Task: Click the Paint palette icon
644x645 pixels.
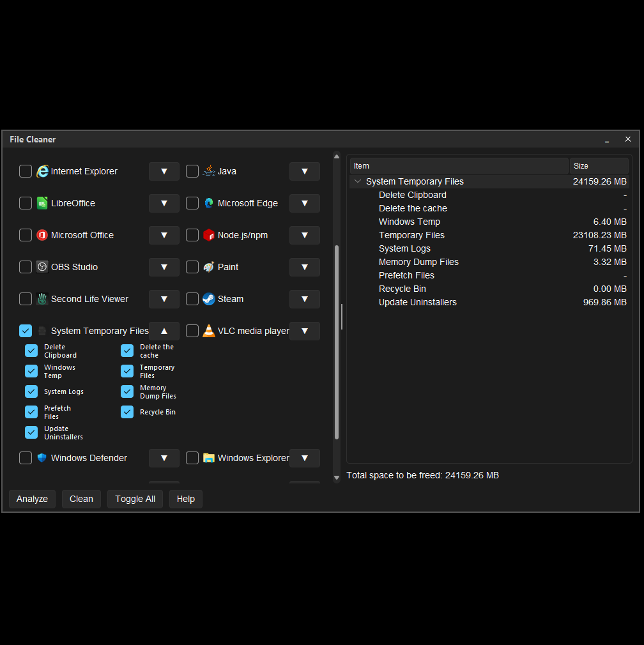Action: point(209,267)
